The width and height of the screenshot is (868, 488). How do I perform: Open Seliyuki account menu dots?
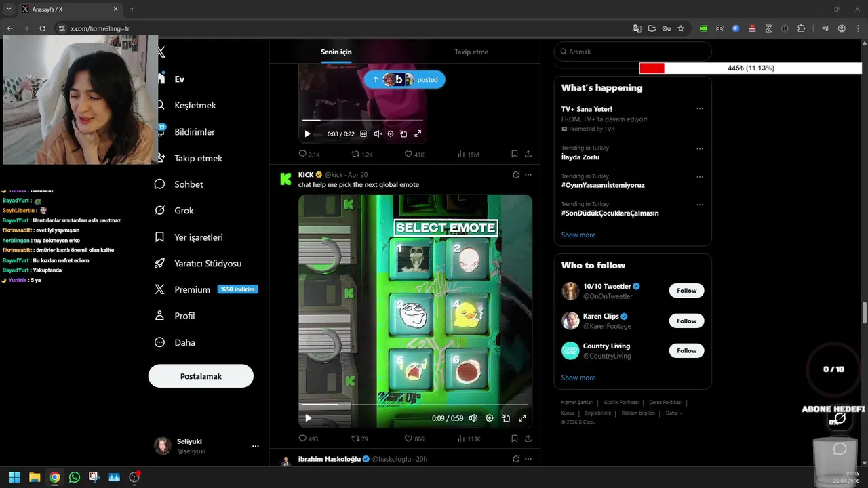pyautogui.click(x=256, y=446)
